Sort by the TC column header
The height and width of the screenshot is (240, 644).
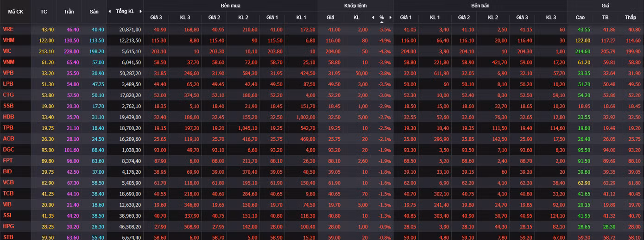point(44,11)
